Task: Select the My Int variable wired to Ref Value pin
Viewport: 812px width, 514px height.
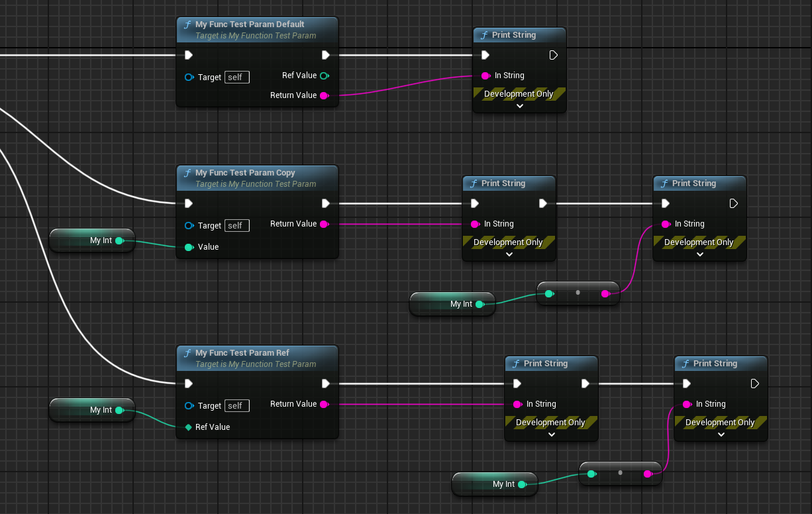Action: coord(93,410)
